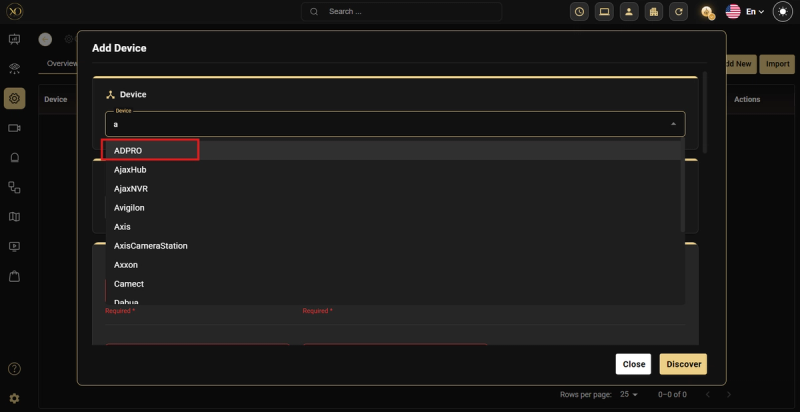This screenshot has height=412, width=800.
Task: Open the alarm bell icon in sidebar
Action: tap(14, 158)
